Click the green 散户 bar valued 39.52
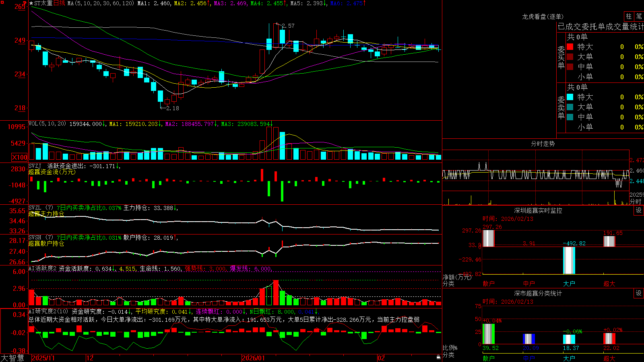This screenshot has height=362, width=644. coord(488,334)
